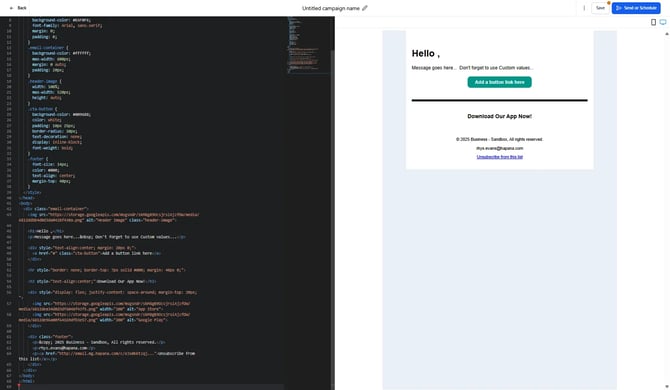Go back using the Back arrow button
Viewport: 670px width, 390px height.
18,8
